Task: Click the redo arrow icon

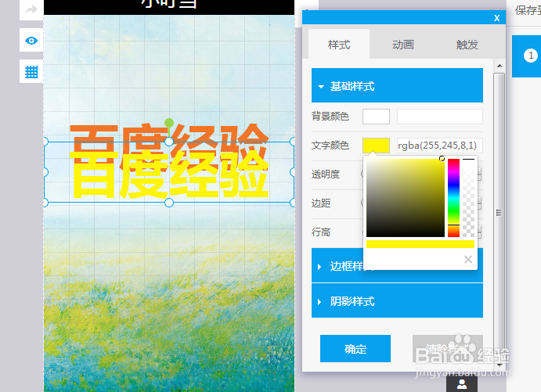Action: pos(31,9)
